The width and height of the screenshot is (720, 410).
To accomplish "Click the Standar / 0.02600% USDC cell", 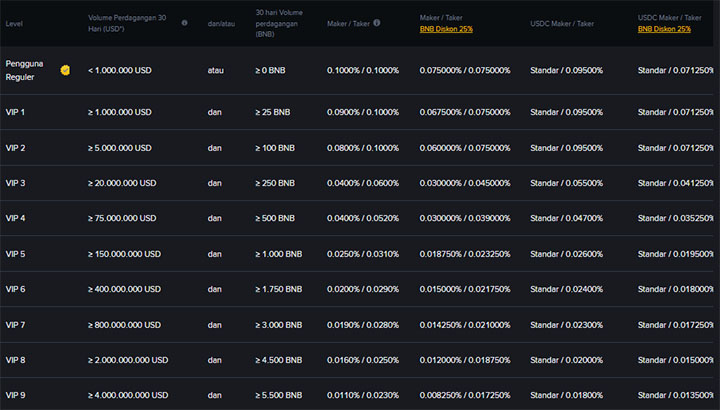I will coord(566,254).
